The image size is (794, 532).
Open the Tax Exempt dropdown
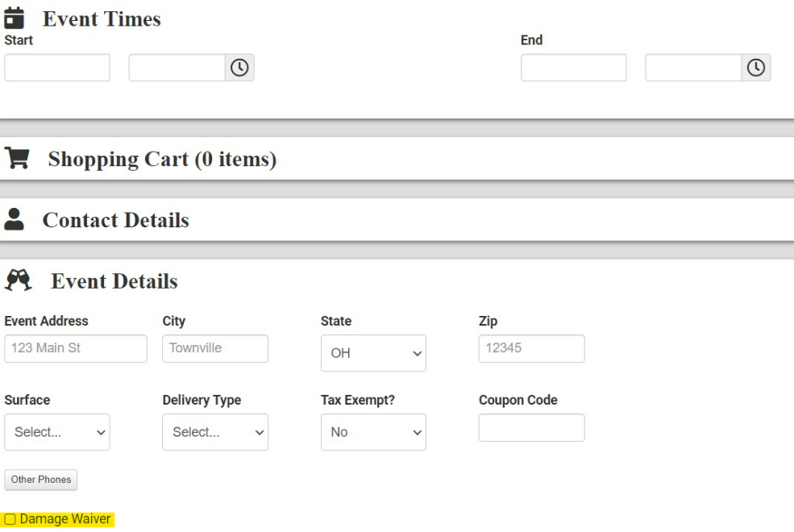[373, 432]
